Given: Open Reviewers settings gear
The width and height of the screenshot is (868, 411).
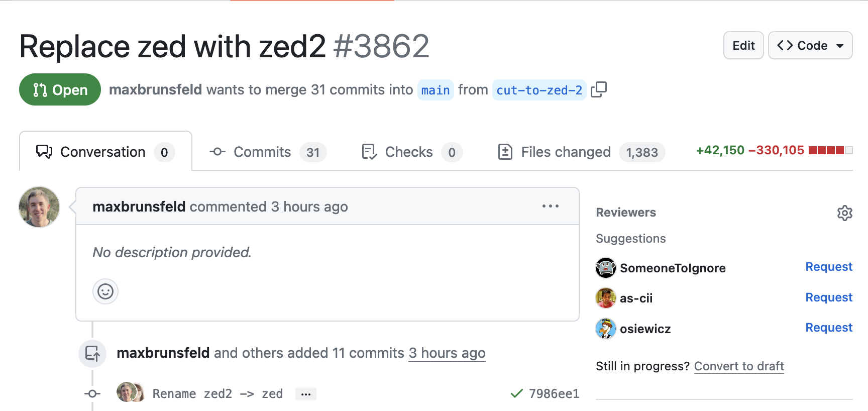Looking at the screenshot, I should point(844,213).
